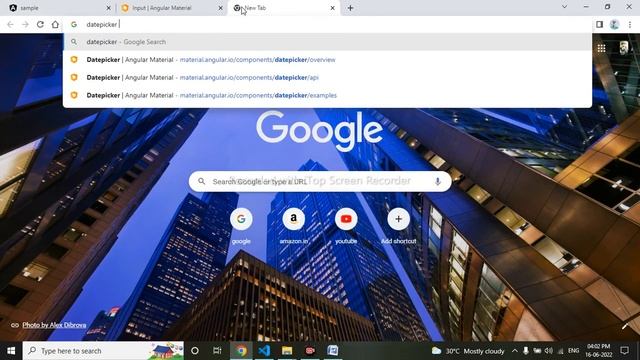Viewport: 640px width, 360px height.
Task: Open the tab search dropdown arrow
Action: pyautogui.click(x=564, y=7)
